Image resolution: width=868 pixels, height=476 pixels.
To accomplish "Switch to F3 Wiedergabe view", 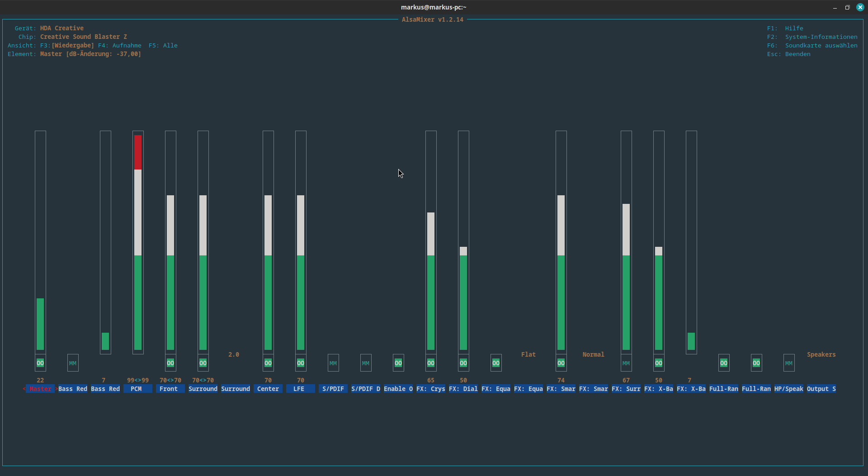I will coord(67,45).
